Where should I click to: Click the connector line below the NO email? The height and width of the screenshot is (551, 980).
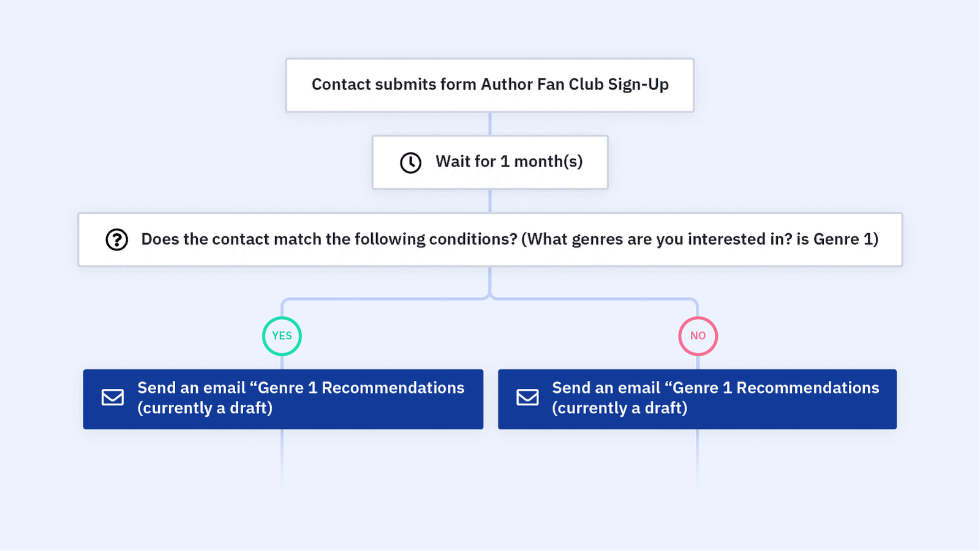pos(697,456)
